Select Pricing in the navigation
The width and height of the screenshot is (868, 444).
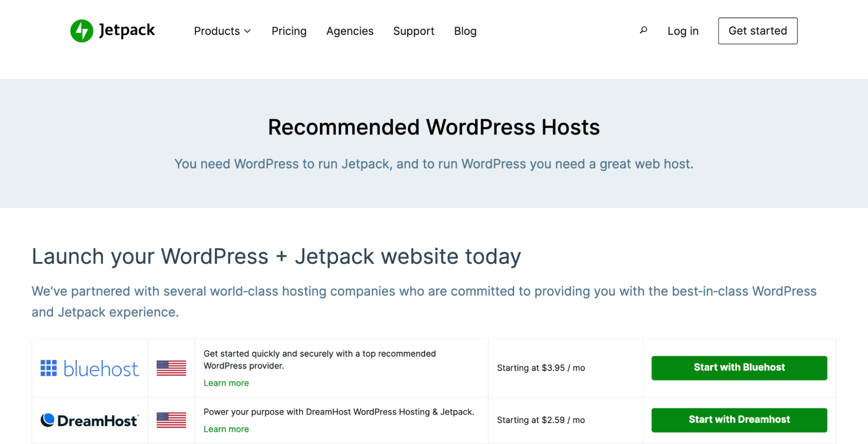289,31
